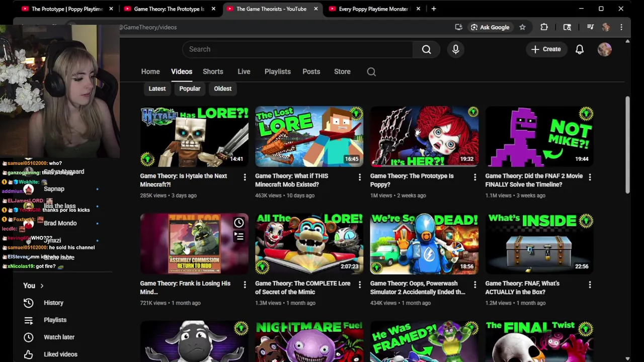The image size is (644, 362).
Task: Play the NIGHTMARE Fuel thumbnail
Action: 309,341
